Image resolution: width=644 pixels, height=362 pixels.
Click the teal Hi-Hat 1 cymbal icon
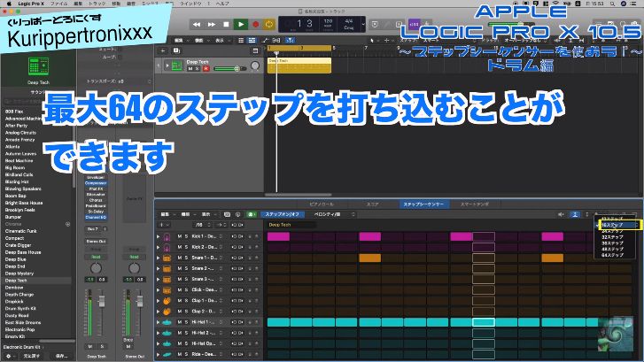(167, 322)
